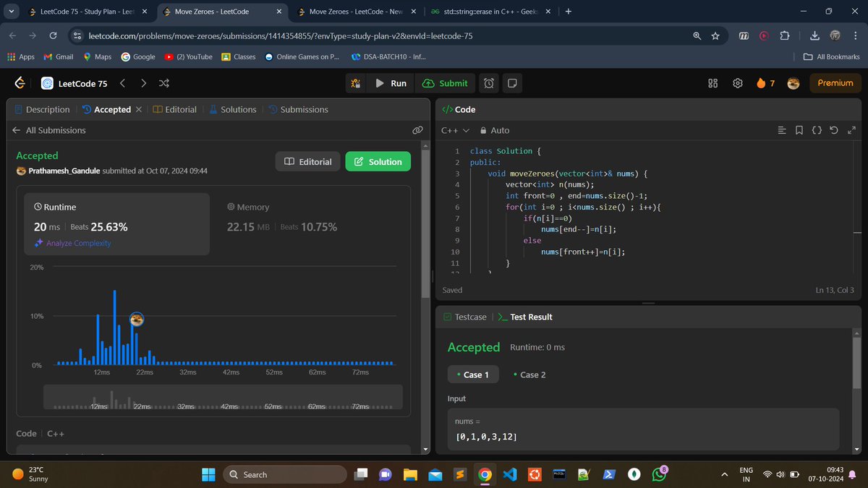The width and height of the screenshot is (868, 488).
Task: Open the layout grid icon
Action: click(712, 83)
